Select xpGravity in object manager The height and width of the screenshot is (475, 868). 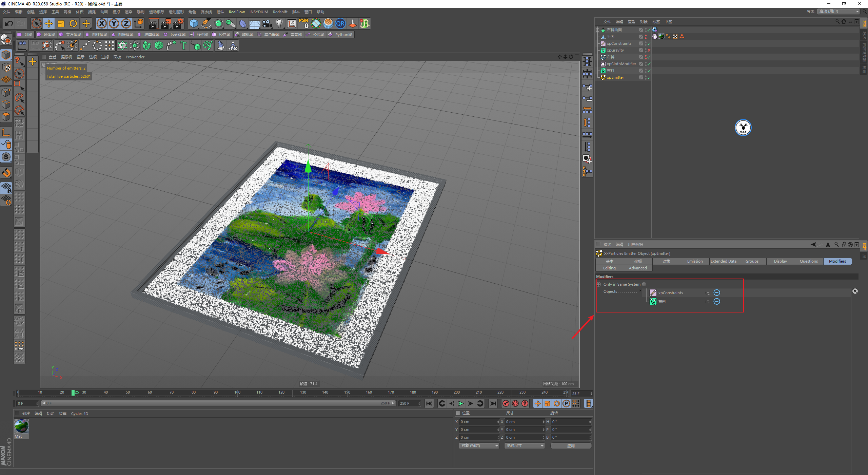coord(615,50)
